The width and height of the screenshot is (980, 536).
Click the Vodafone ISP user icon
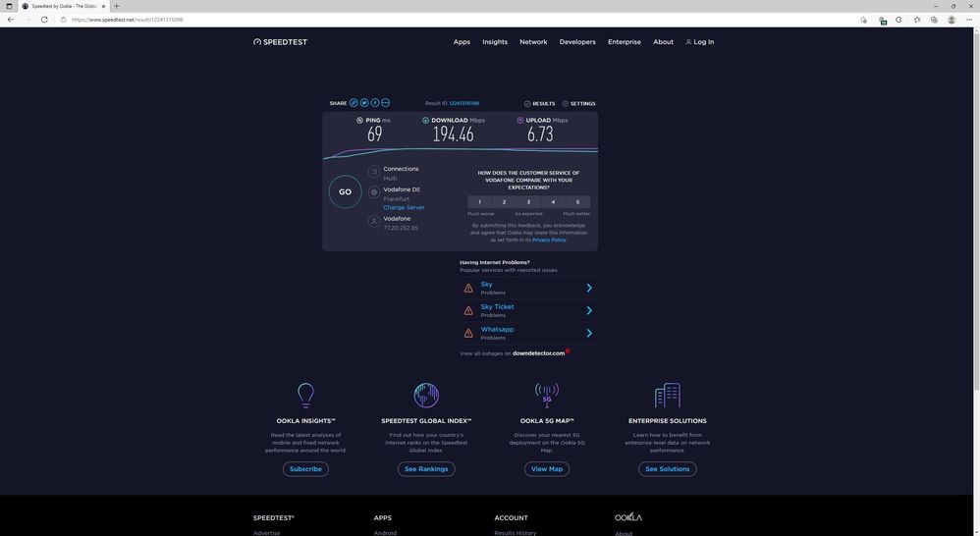[x=374, y=221]
